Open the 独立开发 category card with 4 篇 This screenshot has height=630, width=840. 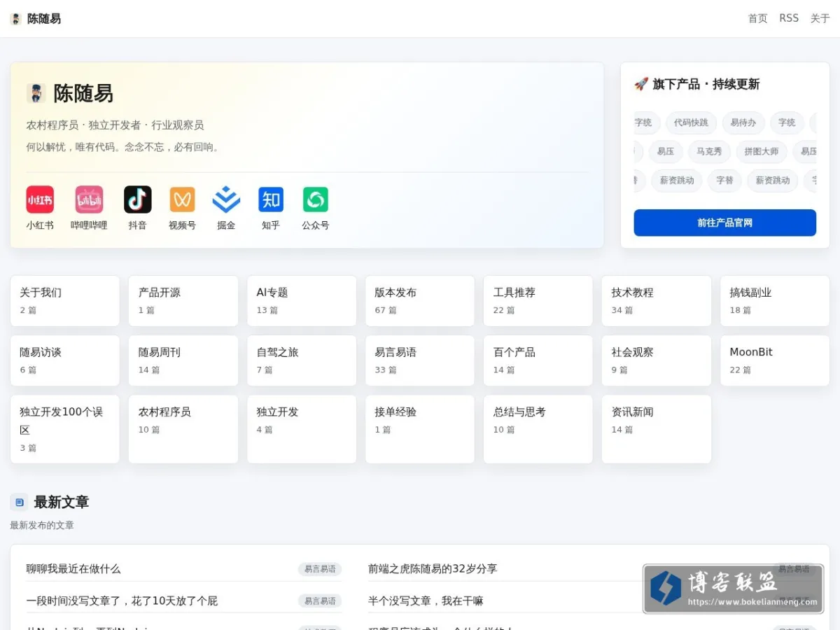(302, 429)
